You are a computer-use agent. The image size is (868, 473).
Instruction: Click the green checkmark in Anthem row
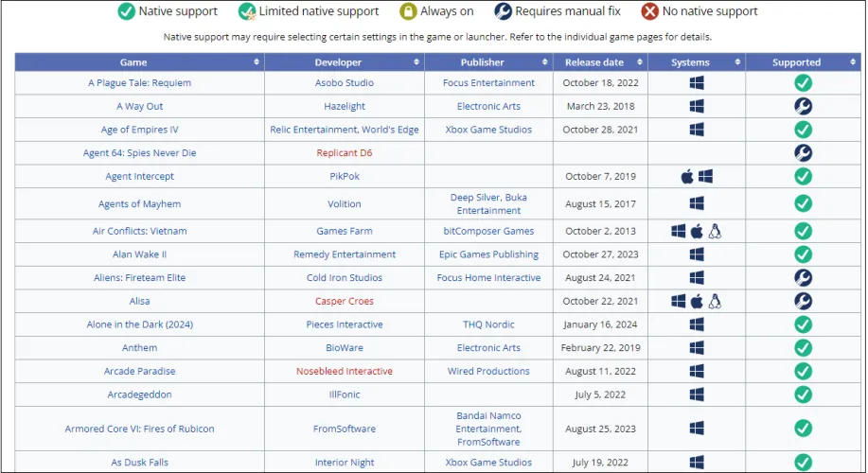[803, 348]
